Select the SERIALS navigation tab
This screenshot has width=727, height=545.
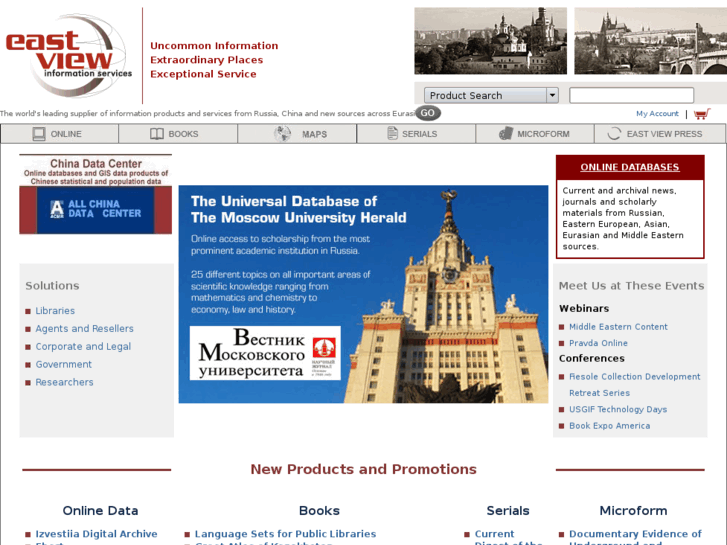click(416, 134)
